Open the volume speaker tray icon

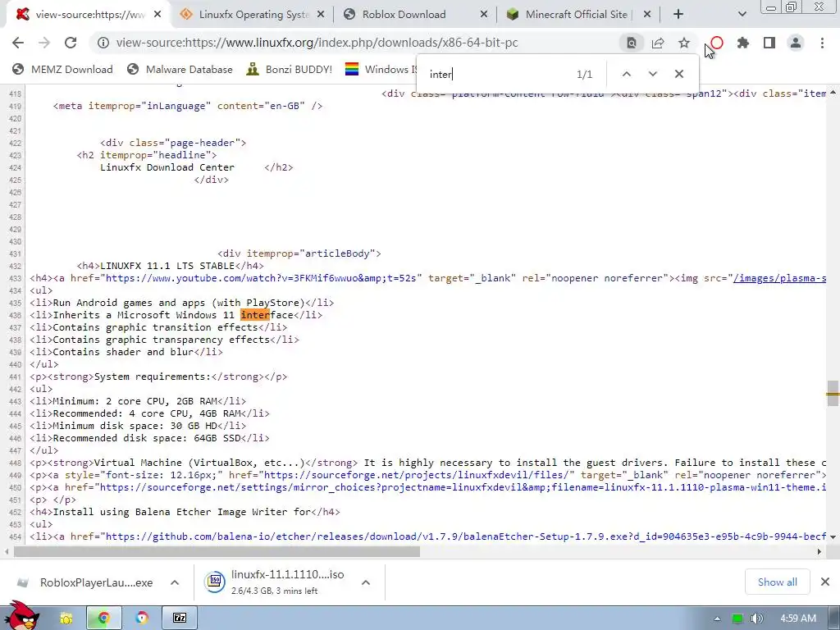pos(757,619)
